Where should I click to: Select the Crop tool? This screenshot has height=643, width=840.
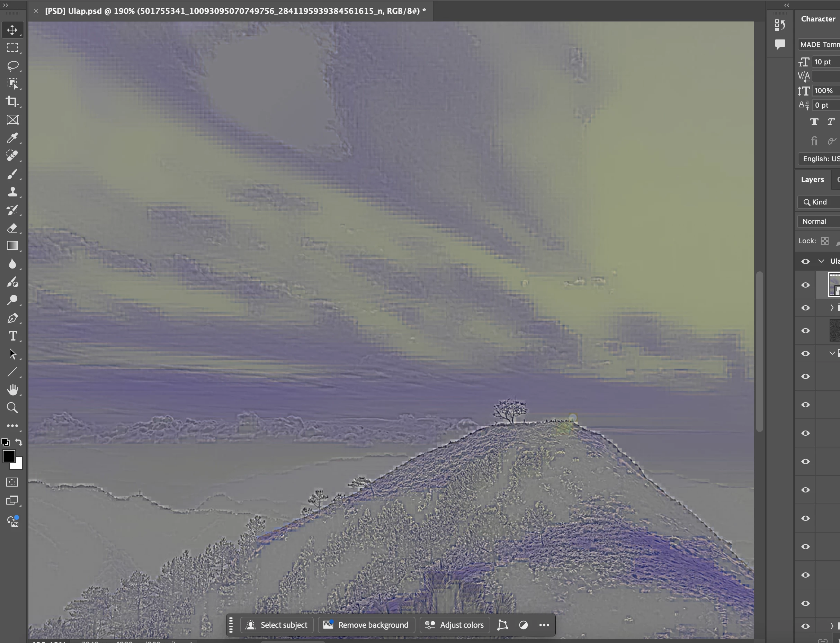(x=12, y=101)
